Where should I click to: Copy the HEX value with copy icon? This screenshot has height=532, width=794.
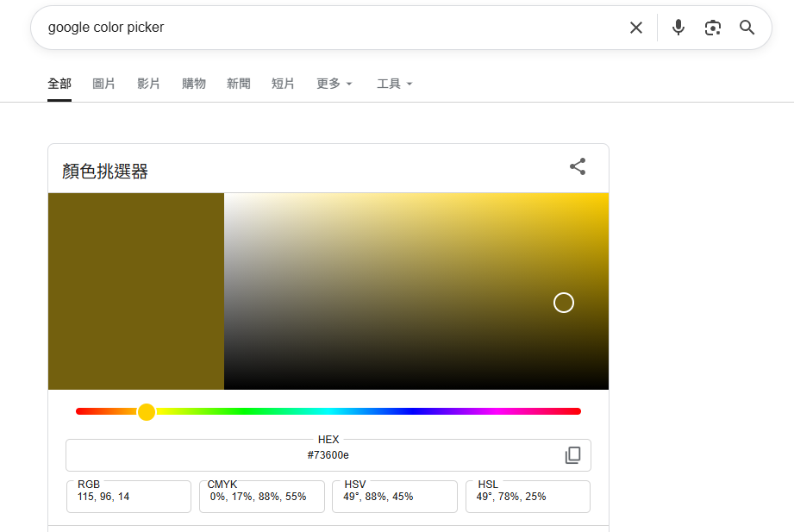[x=572, y=455]
